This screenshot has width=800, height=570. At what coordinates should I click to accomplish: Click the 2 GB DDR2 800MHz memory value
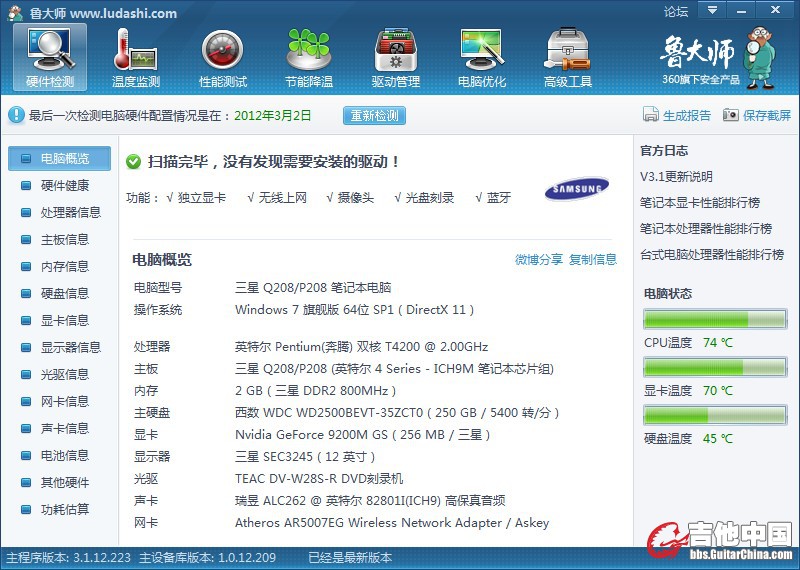(x=315, y=391)
